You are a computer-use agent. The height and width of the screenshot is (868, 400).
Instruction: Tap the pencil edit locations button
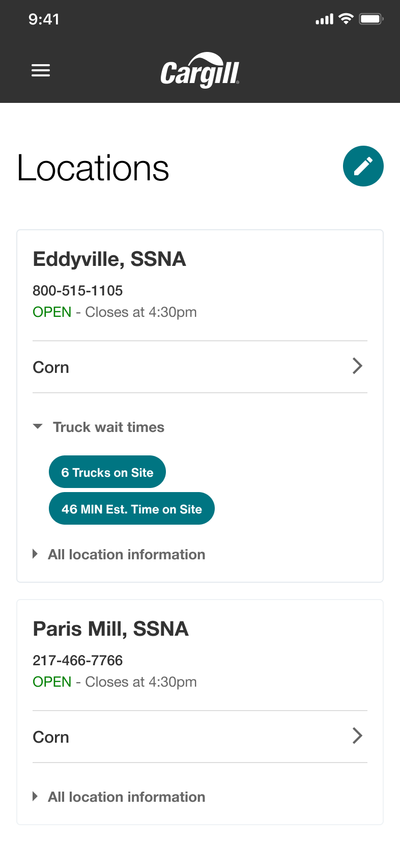363,166
